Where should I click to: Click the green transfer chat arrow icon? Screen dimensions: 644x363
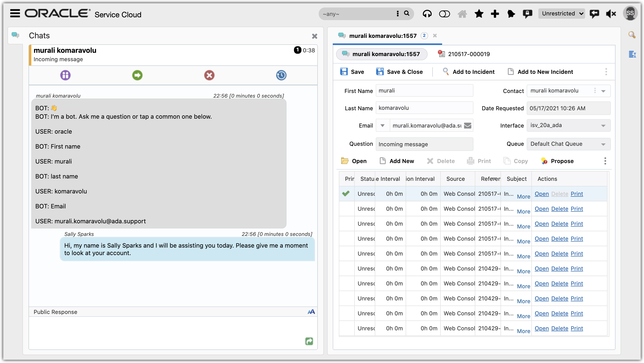pyautogui.click(x=137, y=75)
